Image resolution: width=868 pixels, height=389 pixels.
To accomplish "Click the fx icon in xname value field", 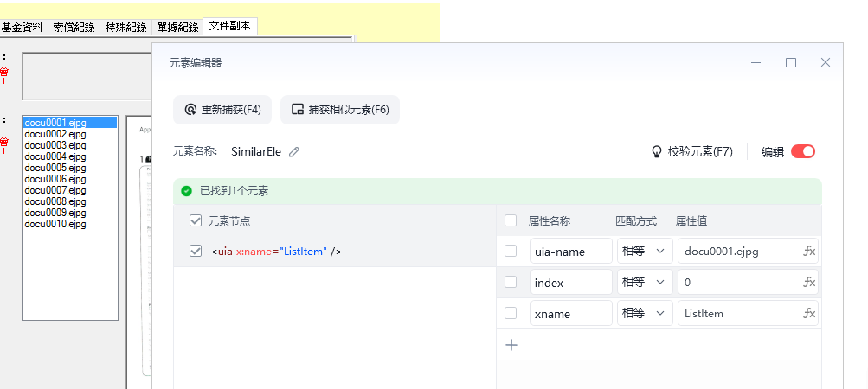I will (809, 313).
